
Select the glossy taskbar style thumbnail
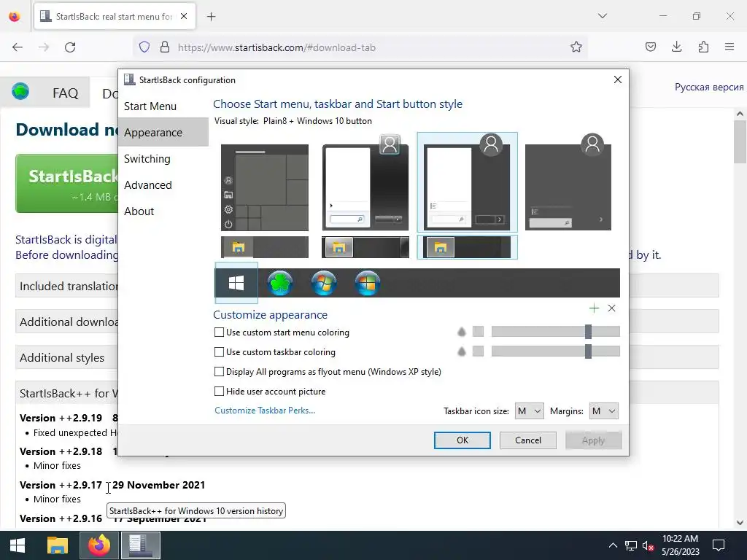[365, 247]
